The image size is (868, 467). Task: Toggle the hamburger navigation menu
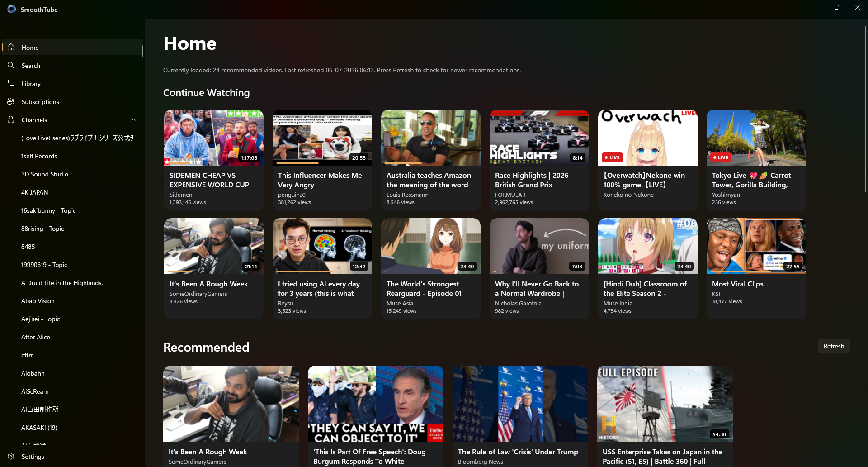coord(11,29)
